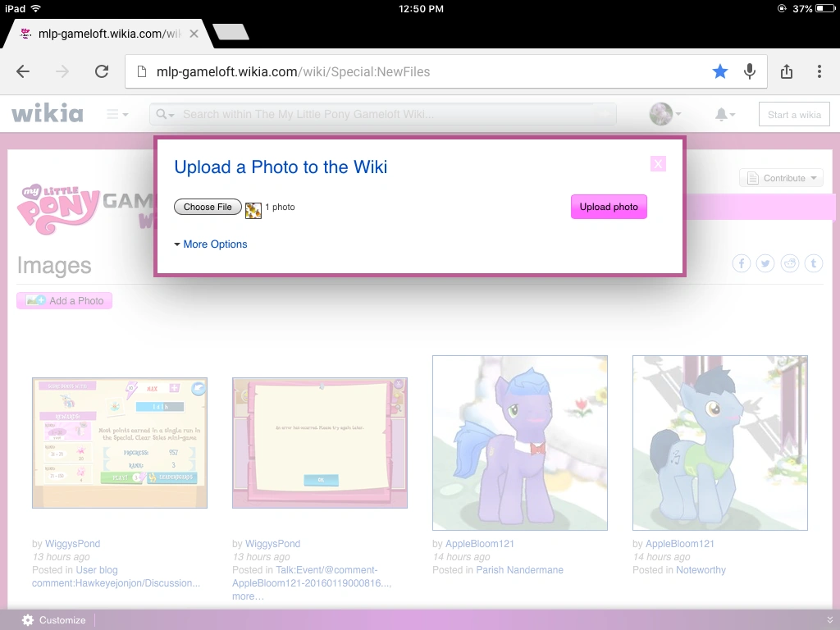This screenshot has width=840, height=630.
Task: Click the Facebook share icon
Action: pyautogui.click(x=742, y=263)
